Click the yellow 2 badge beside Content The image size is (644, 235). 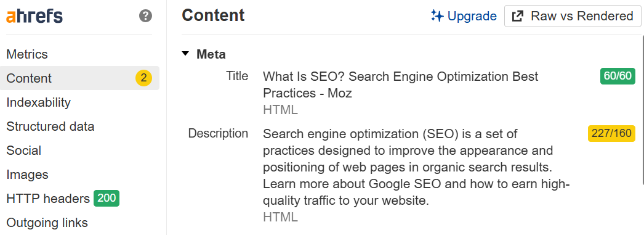coord(143,78)
